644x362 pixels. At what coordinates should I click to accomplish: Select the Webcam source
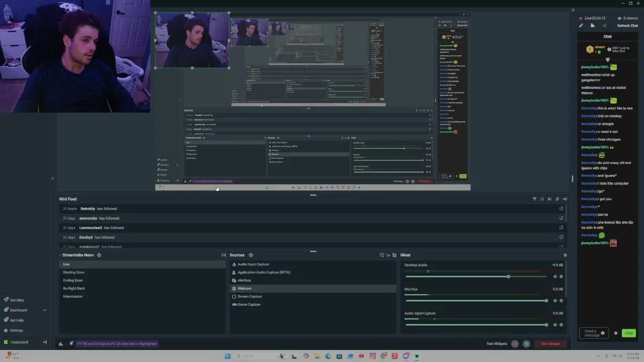[x=313, y=289]
